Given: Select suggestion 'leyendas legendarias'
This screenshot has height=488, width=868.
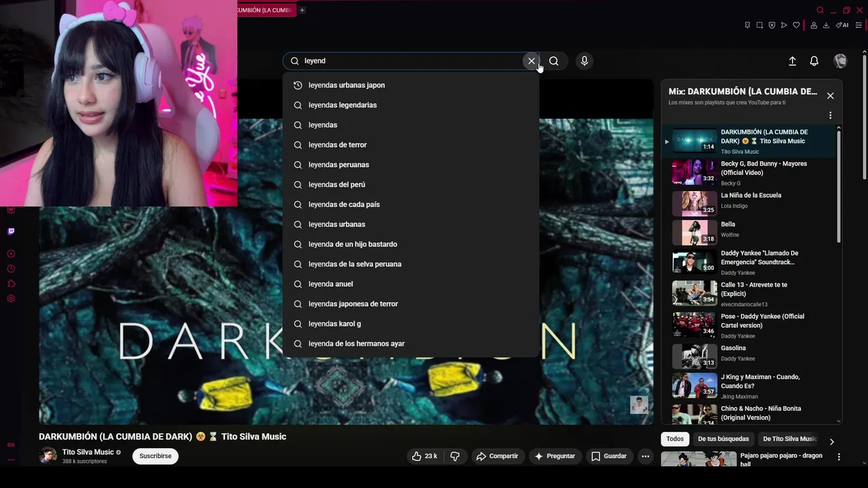Looking at the screenshot, I should (x=411, y=105).
